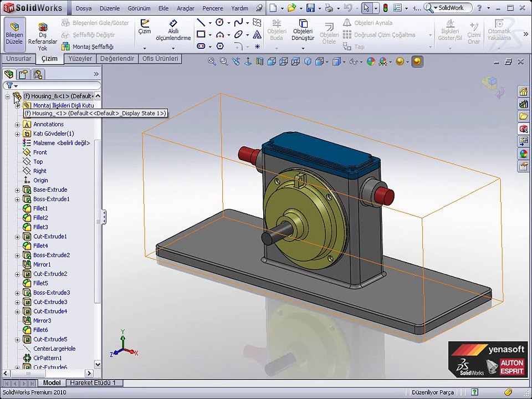Click Save icon in top toolbar

click(310, 8)
